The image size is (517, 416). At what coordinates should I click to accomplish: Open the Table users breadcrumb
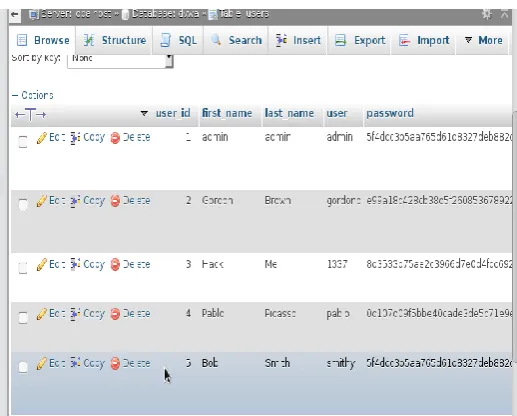point(238,14)
